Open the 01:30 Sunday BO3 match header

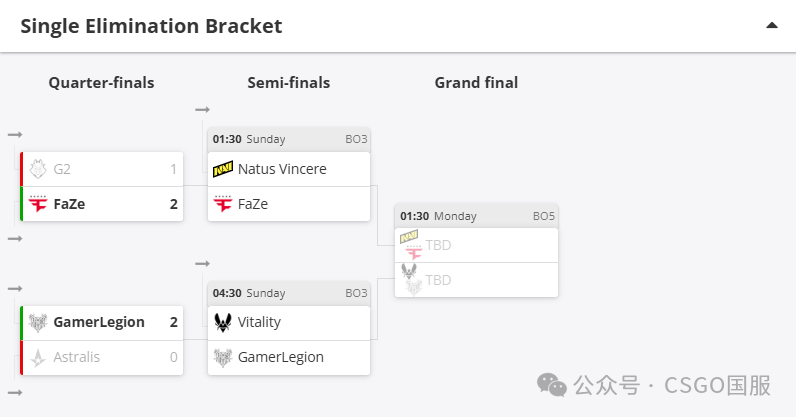[289, 140]
